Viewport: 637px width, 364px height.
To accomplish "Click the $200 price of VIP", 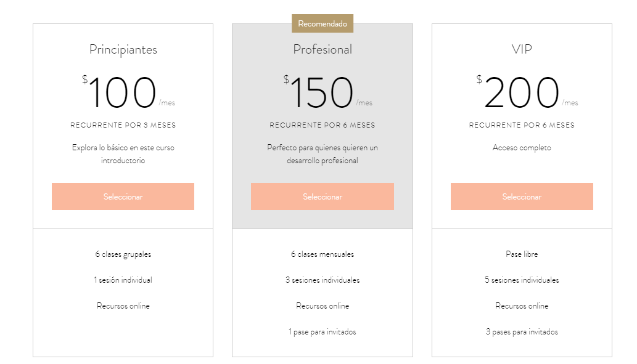I will coord(518,92).
